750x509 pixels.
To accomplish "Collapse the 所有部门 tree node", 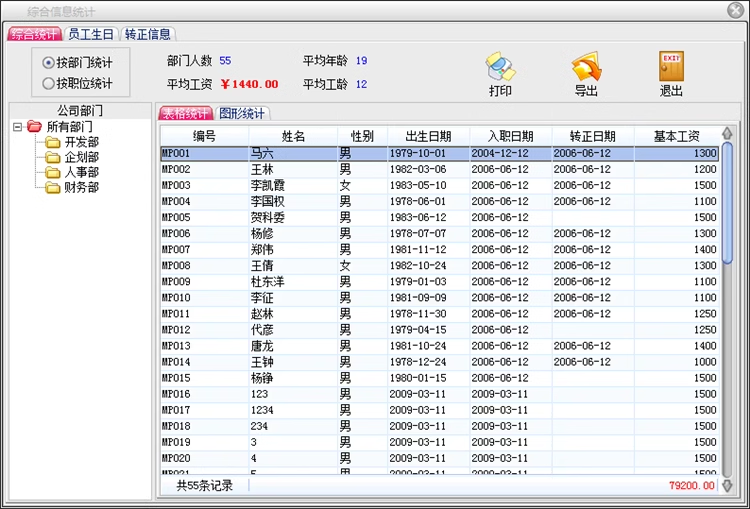I will 18,127.
